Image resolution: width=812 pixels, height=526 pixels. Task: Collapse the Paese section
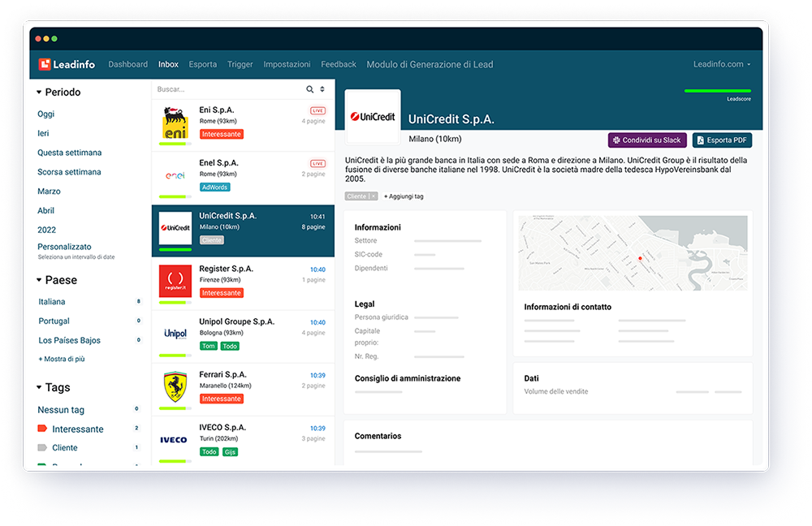(x=39, y=280)
